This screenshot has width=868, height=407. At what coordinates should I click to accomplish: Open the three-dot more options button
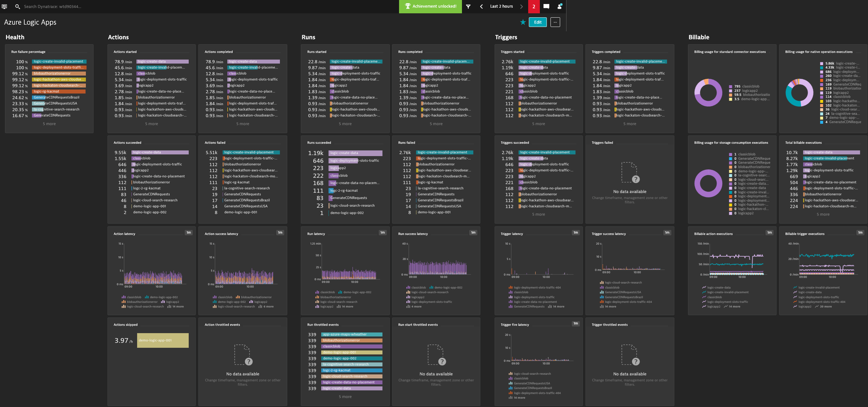click(555, 22)
